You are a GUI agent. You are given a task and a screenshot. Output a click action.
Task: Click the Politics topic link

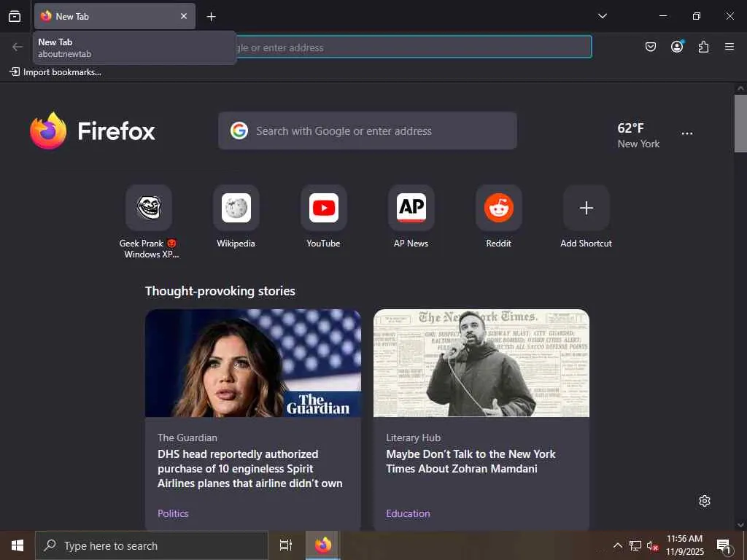(173, 513)
